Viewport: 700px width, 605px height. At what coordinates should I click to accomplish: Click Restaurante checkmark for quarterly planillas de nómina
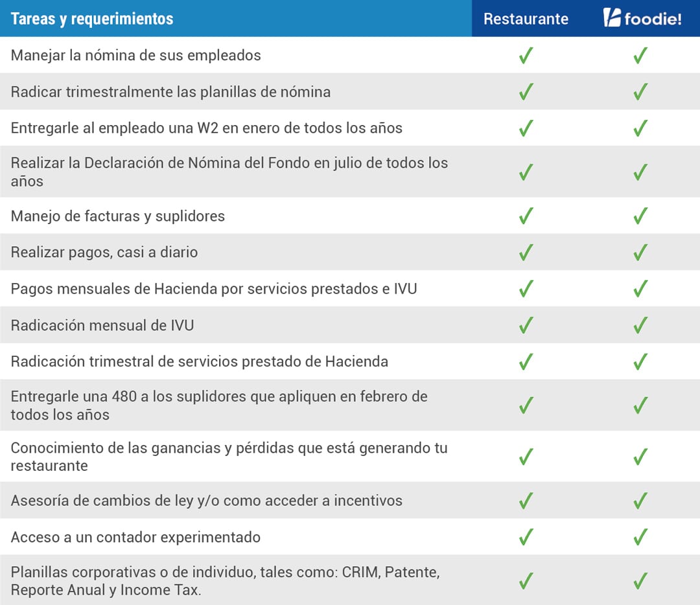[x=526, y=92]
